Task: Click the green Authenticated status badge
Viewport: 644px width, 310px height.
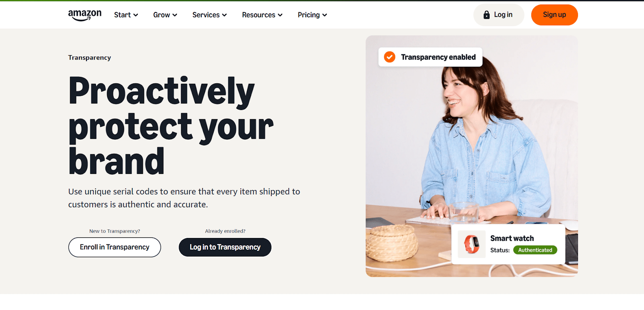Action: click(x=535, y=250)
